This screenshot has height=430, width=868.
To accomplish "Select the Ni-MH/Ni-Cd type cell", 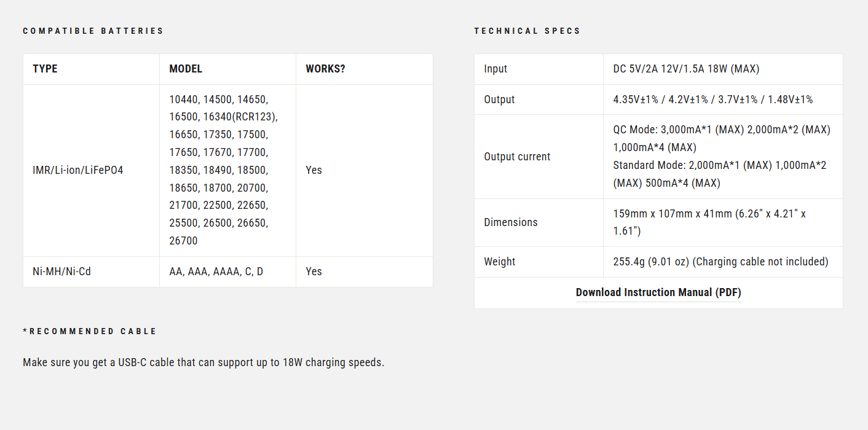I will pyautogui.click(x=61, y=272).
